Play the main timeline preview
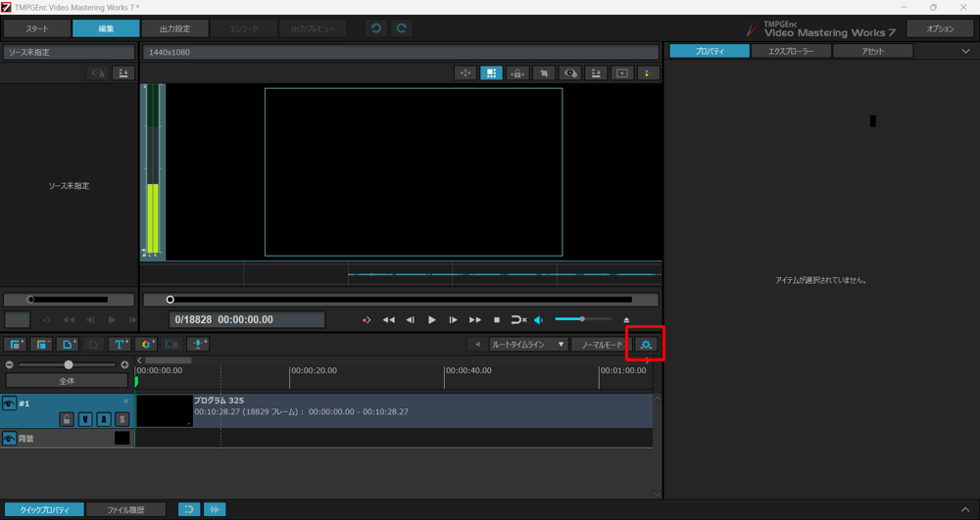This screenshot has width=980, height=520. 432,319
